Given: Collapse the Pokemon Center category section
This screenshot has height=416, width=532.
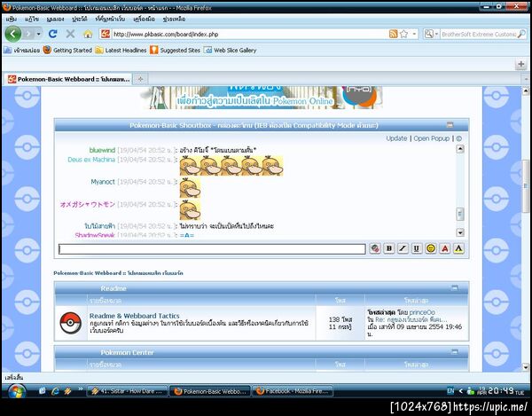Looking at the screenshot, I should [455, 352].
